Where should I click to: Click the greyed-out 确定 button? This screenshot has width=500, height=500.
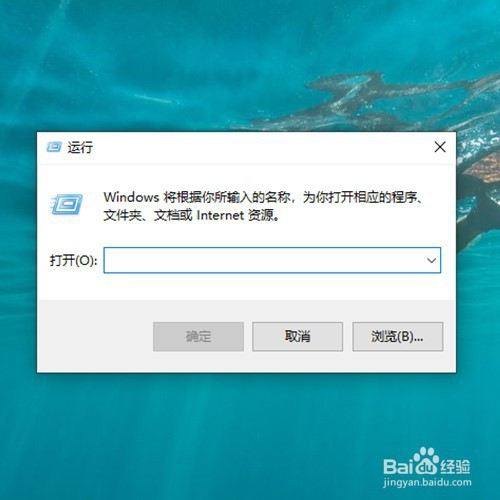click(198, 336)
